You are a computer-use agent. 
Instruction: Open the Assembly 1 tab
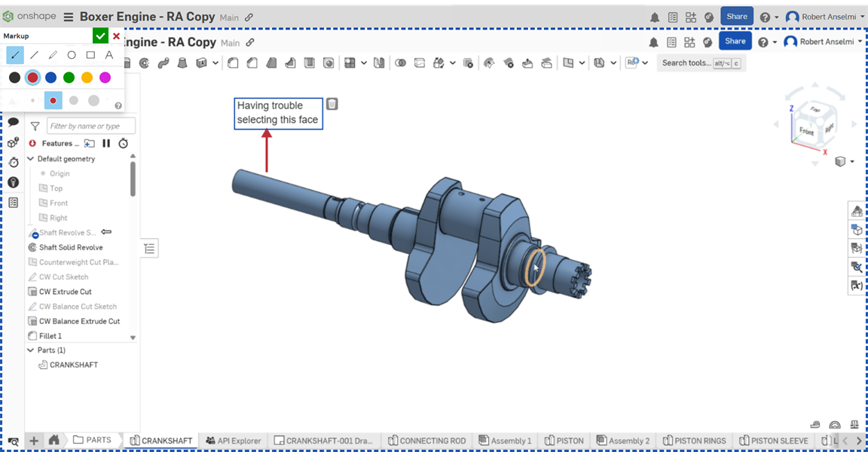[x=505, y=441]
